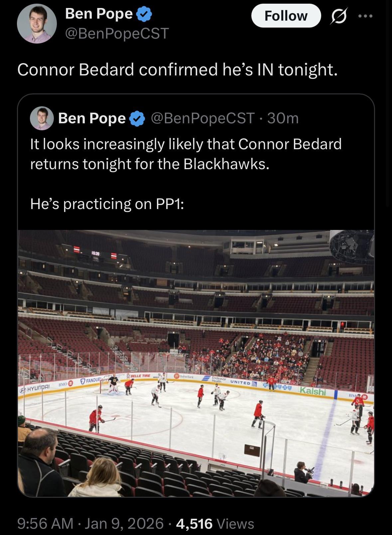
Task: View the 4,516 Views count
Action: click(194, 523)
